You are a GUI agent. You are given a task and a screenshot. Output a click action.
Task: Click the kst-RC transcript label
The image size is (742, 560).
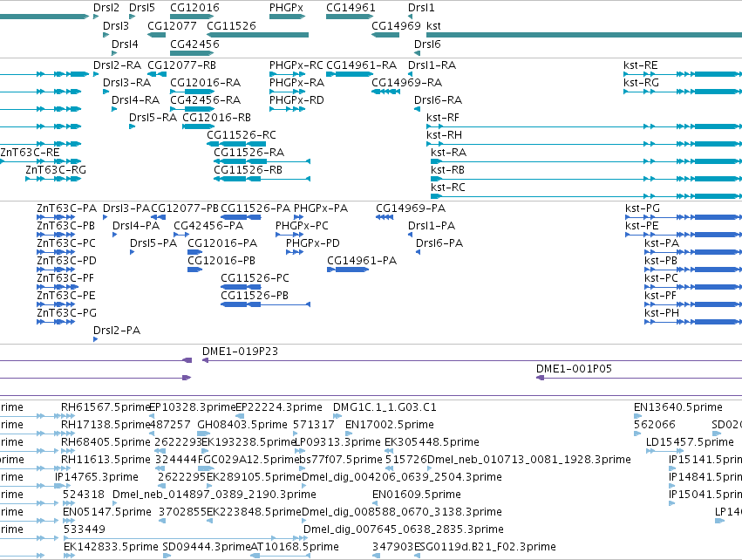447,187
